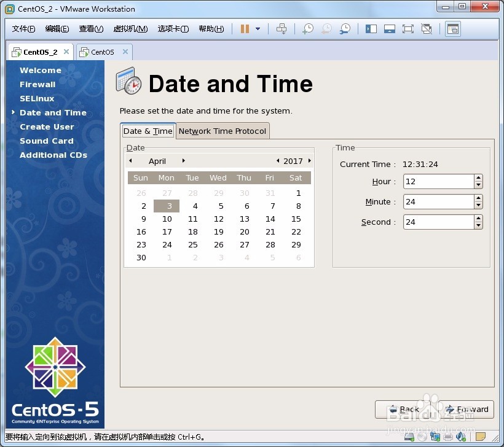
Task: Go to the previous year arrow
Action: 278,160
